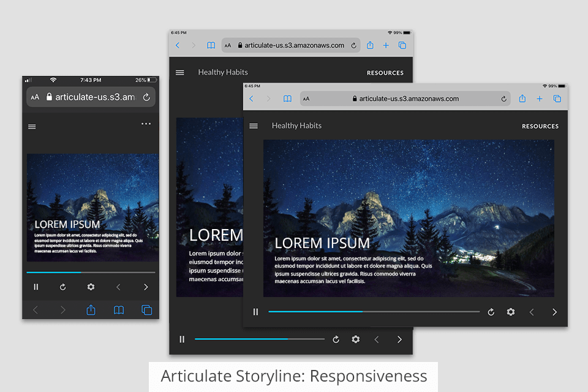Image resolution: width=588 pixels, height=392 pixels.
Task: Go to next slide in phone player
Action: [x=146, y=287]
